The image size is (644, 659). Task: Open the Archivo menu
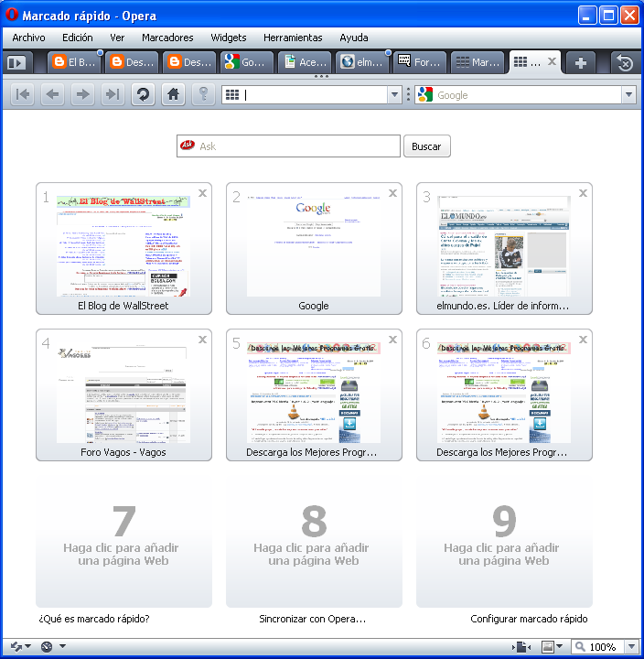pyautogui.click(x=28, y=38)
